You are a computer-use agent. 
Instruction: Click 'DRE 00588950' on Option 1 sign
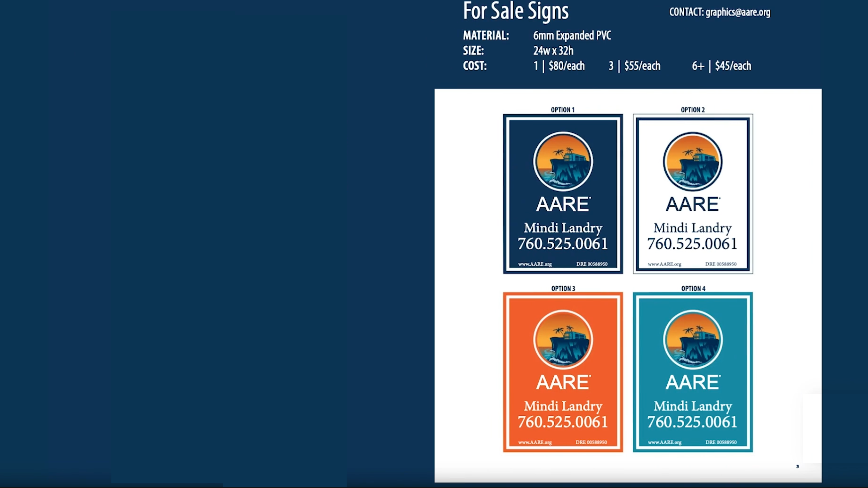[592, 264]
